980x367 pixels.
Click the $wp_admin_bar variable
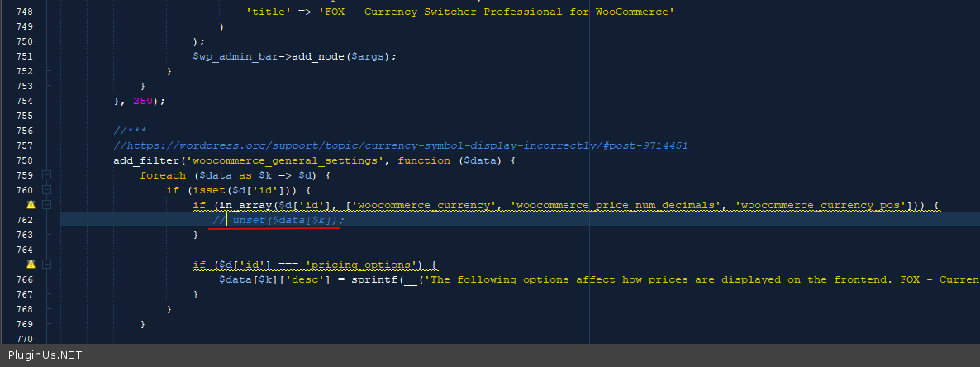tap(235, 56)
